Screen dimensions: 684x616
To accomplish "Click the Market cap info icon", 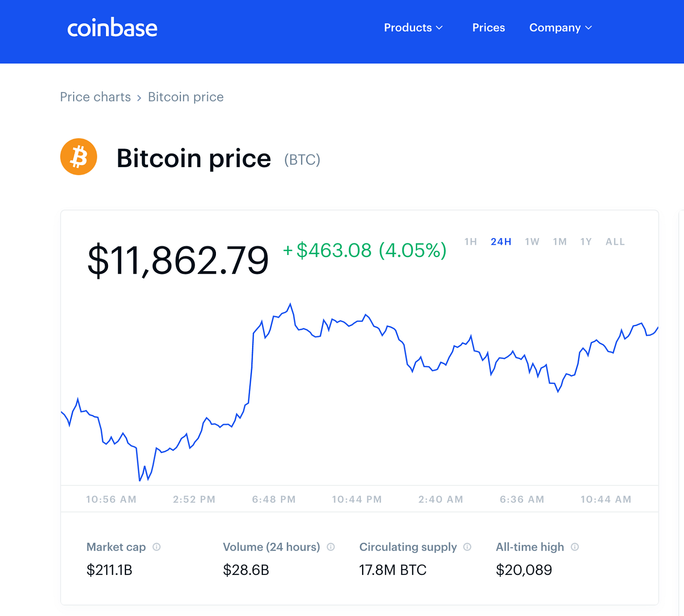I will coord(156,547).
